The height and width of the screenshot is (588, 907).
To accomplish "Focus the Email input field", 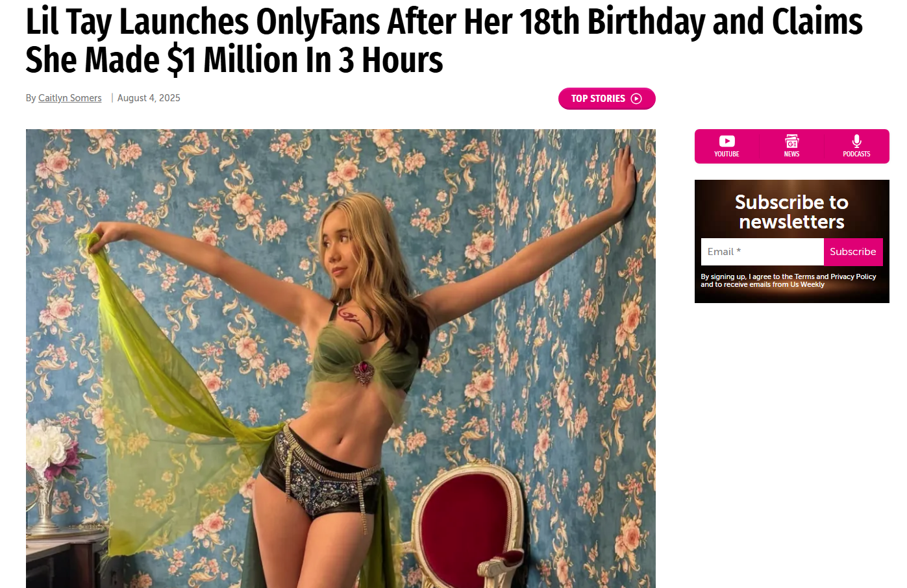I will pyautogui.click(x=762, y=252).
